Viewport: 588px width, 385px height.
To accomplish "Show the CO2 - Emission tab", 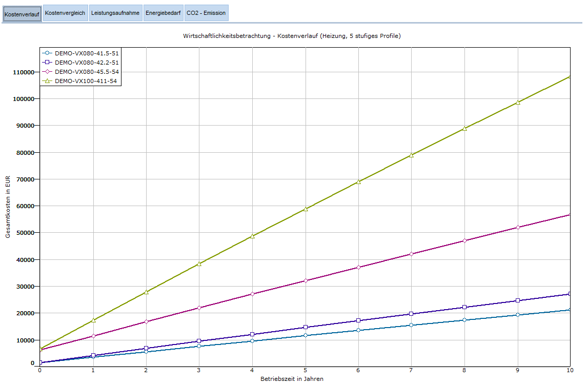I will (x=206, y=13).
